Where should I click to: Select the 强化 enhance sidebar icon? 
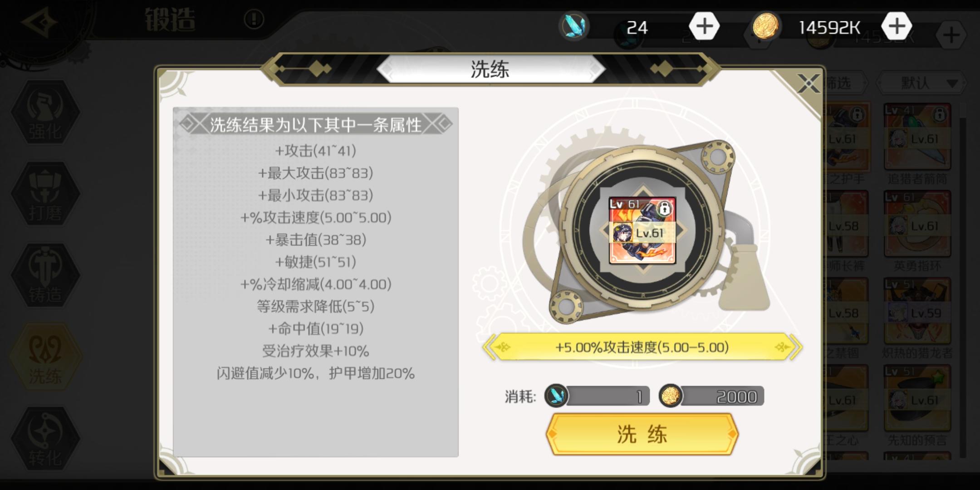(45, 113)
